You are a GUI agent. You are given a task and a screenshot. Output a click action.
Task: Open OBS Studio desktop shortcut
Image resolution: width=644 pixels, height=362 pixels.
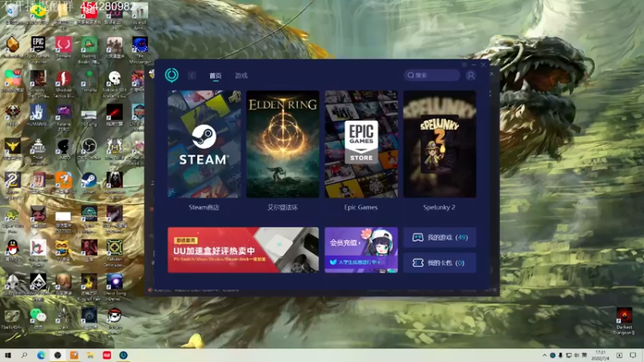pyautogui.click(x=89, y=149)
